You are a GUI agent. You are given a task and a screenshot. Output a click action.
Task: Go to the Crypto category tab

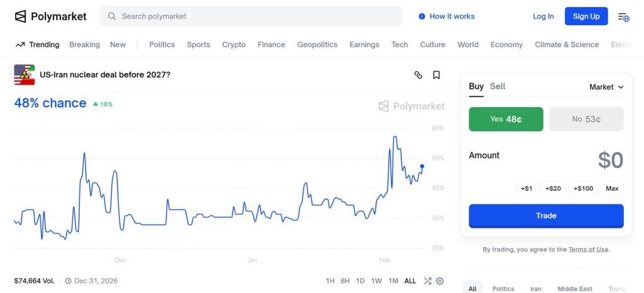click(x=234, y=45)
